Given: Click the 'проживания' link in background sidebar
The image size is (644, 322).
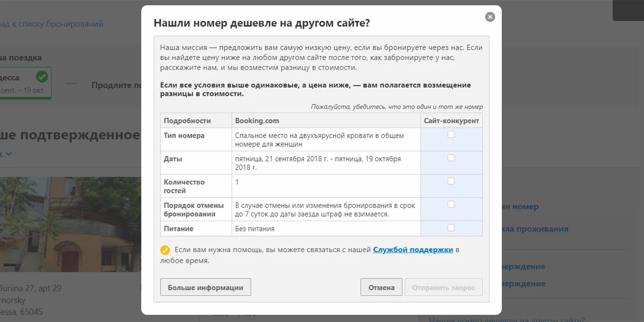Looking at the screenshot, I should tap(535, 229).
